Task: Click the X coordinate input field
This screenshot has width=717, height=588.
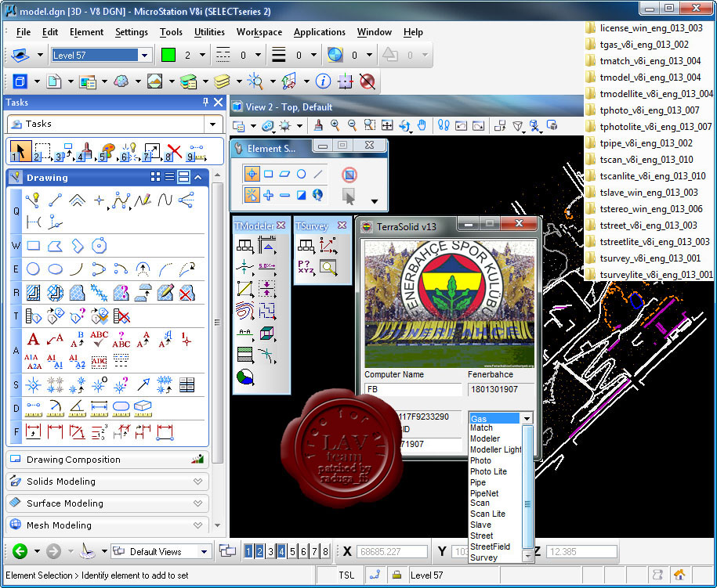Action: tap(392, 551)
